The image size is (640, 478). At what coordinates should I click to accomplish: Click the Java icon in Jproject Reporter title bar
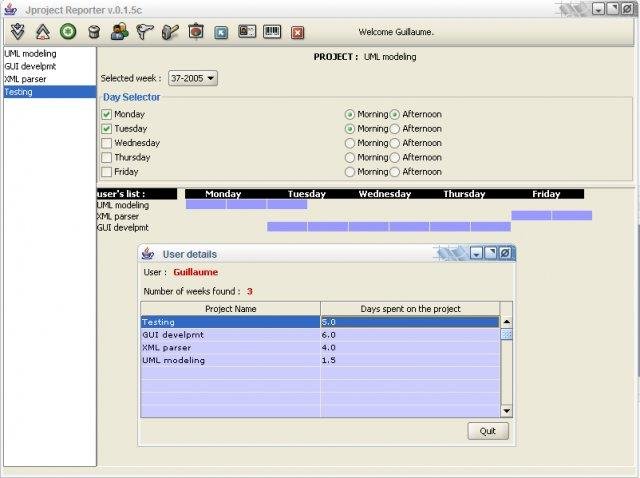click(x=10, y=9)
